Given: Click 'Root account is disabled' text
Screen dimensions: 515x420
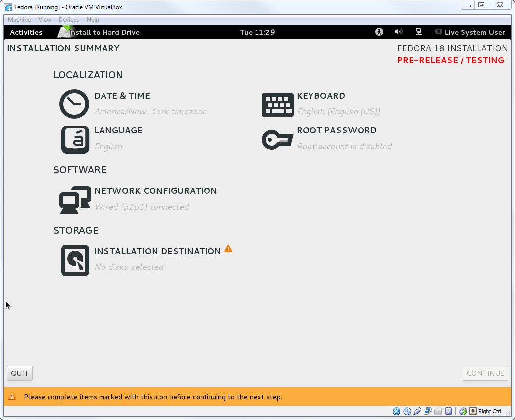Looking at the screenshot, I should point(345,146).
